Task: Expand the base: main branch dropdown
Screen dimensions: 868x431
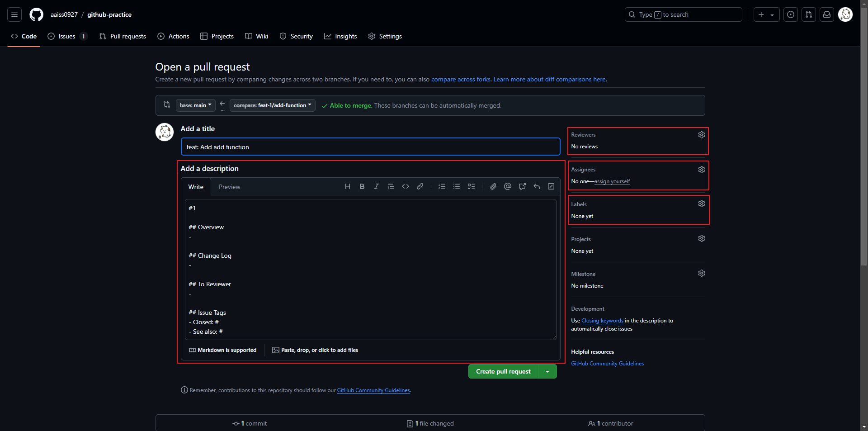Action: 195,105
